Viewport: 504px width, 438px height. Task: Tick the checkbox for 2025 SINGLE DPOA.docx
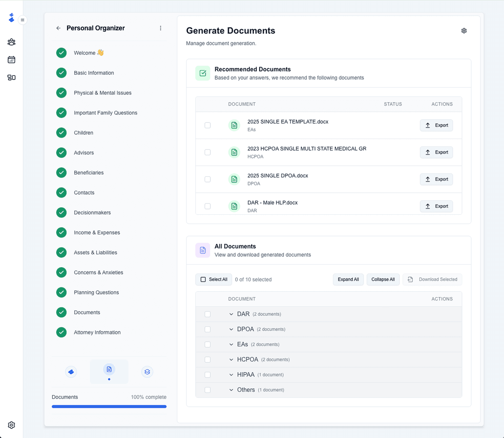tap(207, 179)
